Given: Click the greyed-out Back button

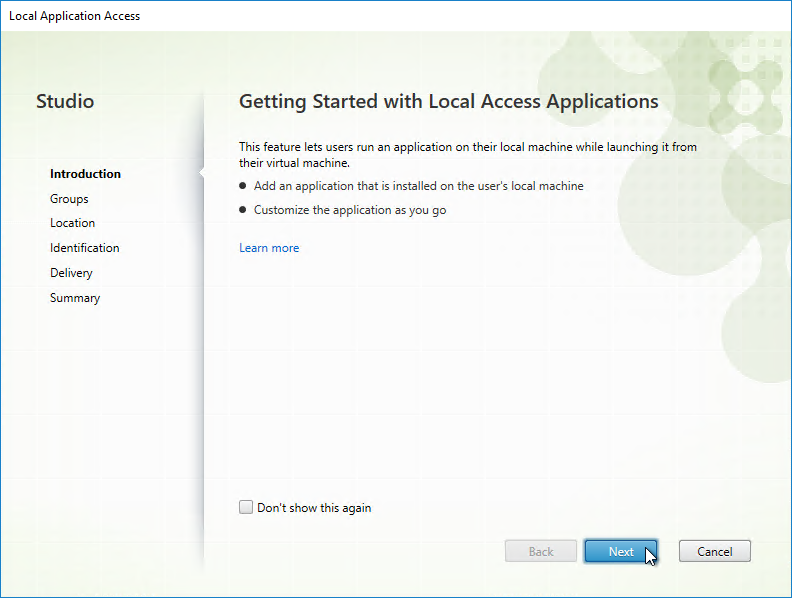Looking at the screenshot, I should click(541, 552).
